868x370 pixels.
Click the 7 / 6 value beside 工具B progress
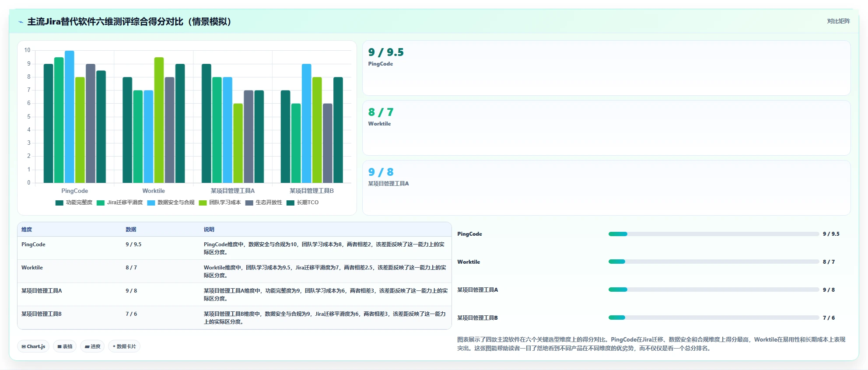click(x=829, y=318)
